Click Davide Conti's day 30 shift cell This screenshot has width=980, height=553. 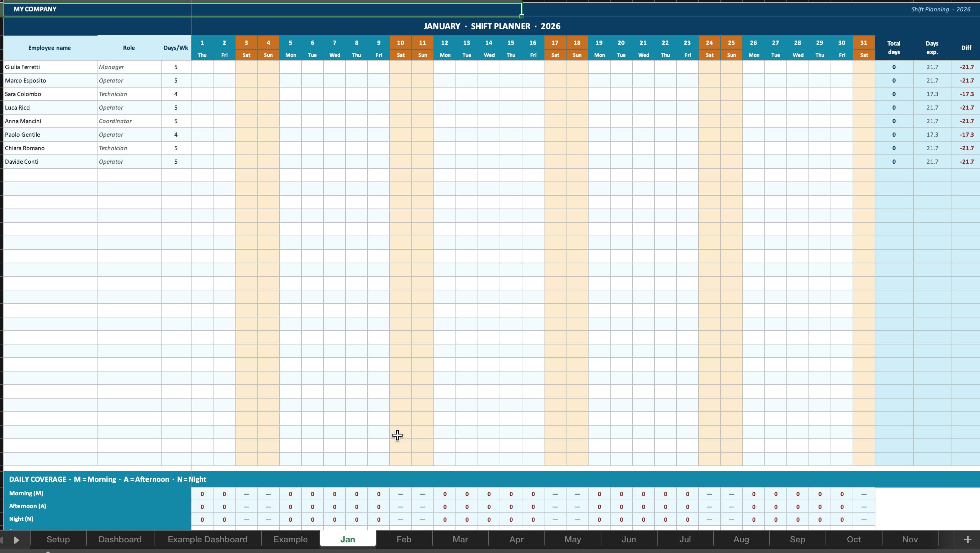[x=842, y=162]
